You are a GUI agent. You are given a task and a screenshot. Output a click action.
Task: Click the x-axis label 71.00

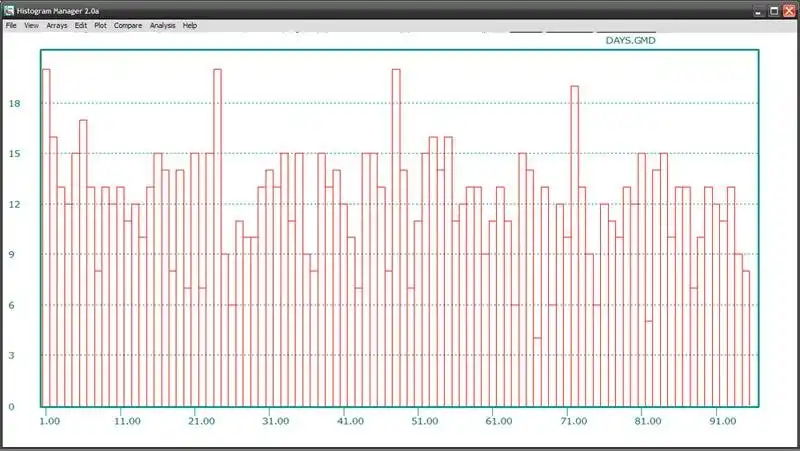click(x=573, y=421)
